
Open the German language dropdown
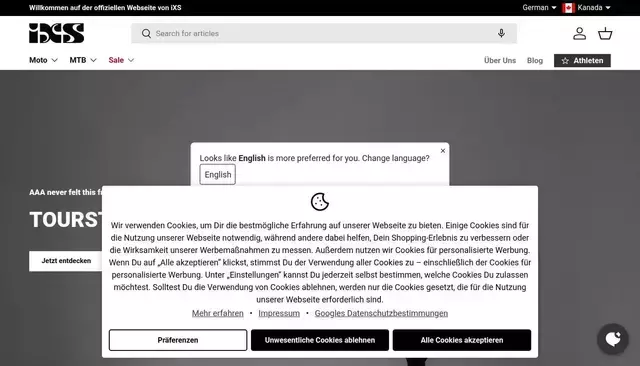click(x=539, y=8)
